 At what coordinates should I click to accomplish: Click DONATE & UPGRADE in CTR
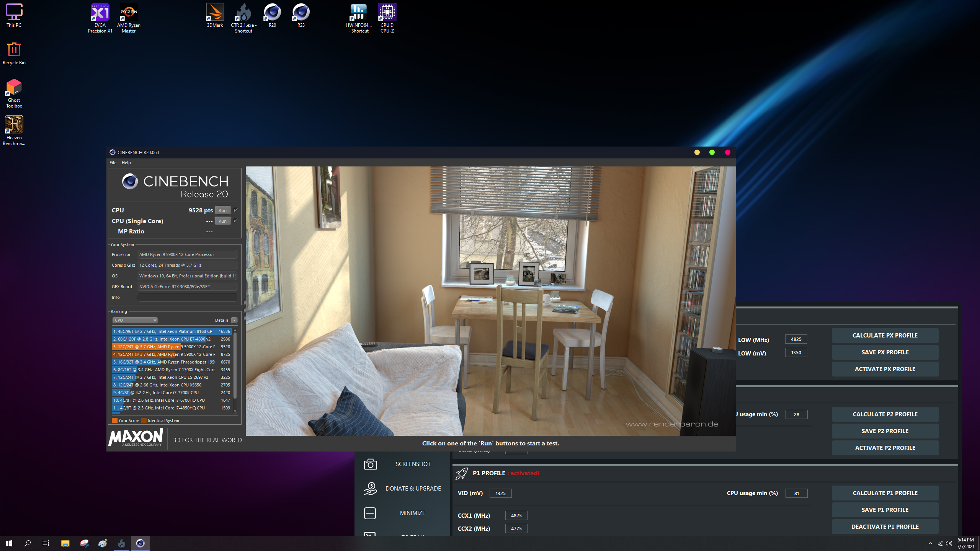tap(413, 489)
